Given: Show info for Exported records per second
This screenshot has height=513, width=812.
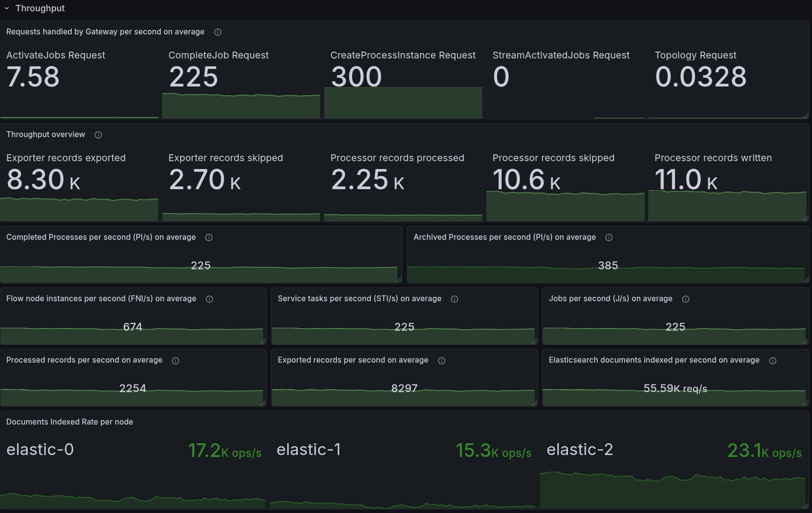Looking at the screenshot, I should 442,361.
